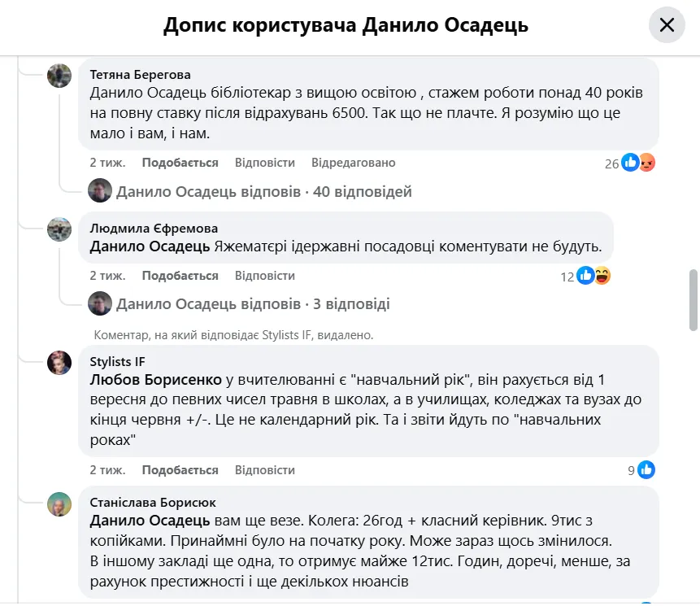The image size is (700, 606).
Task: Open Людмила Єфремова's profile avatar
Action: pos(59,229)
